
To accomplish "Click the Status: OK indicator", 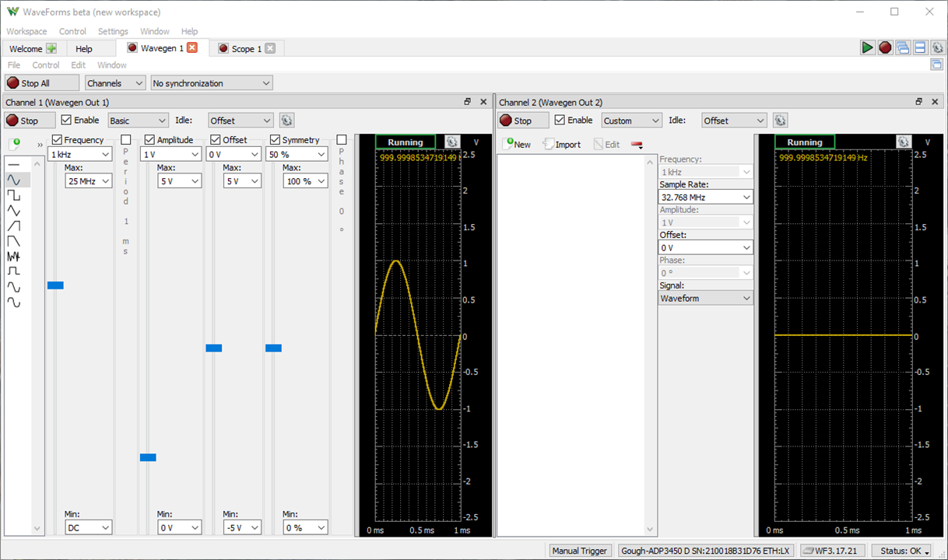I will click(901, 551).
